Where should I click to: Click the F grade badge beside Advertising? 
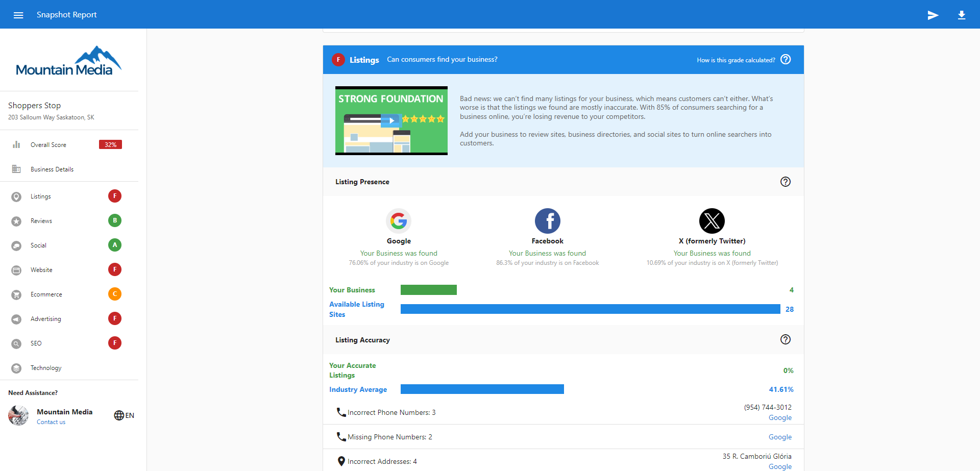click(115, 318)
